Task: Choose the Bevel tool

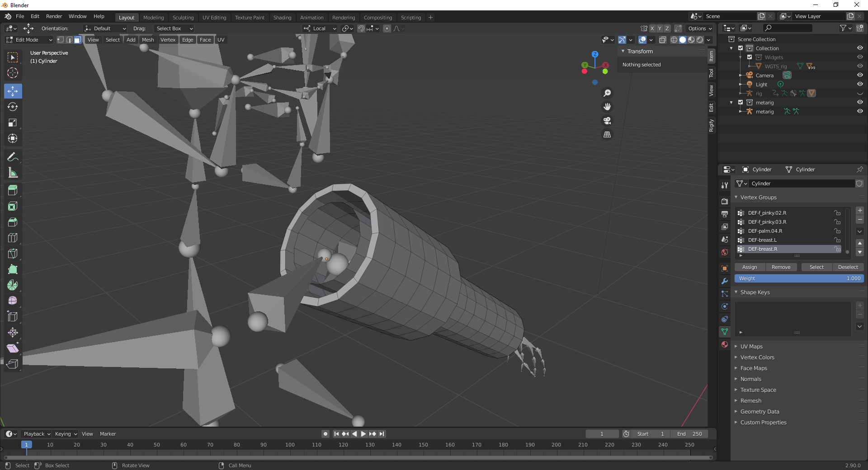Action: pos(13,222)
